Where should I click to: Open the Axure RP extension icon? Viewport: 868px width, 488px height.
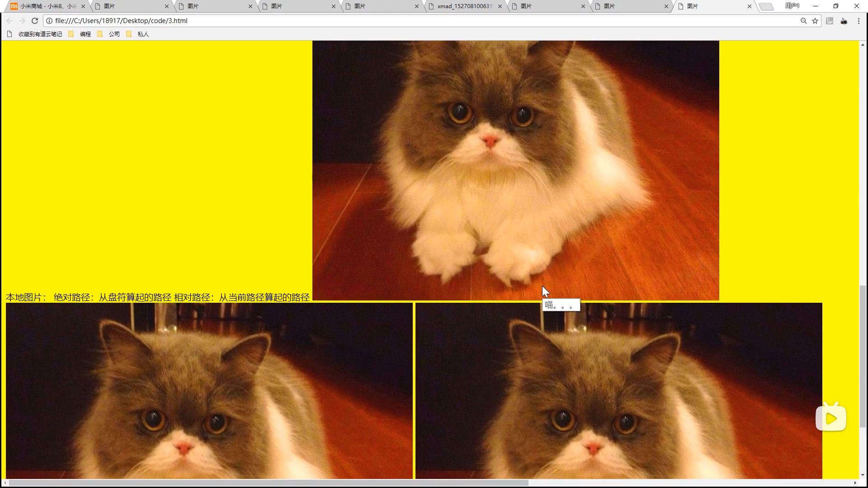pyautogui.click(x=830, y=21)
